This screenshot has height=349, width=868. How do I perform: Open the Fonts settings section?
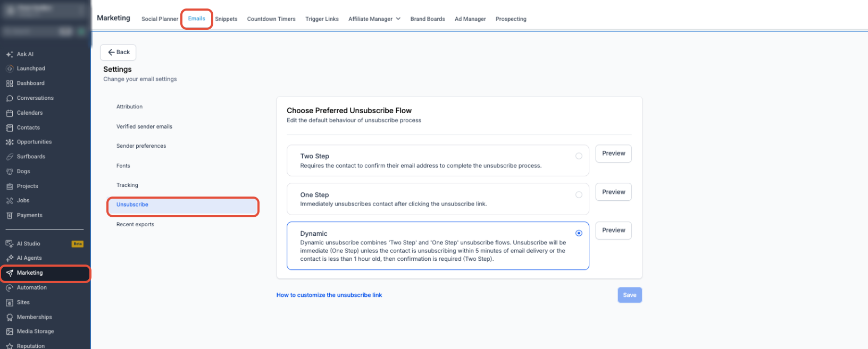[x=123, y=166]
